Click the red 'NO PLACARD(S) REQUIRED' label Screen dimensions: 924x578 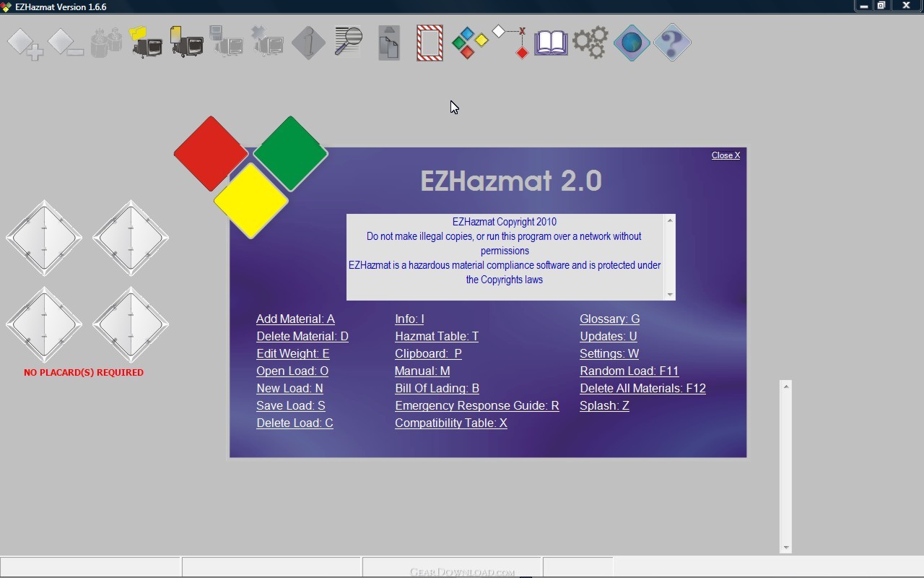tap(84, 373)
